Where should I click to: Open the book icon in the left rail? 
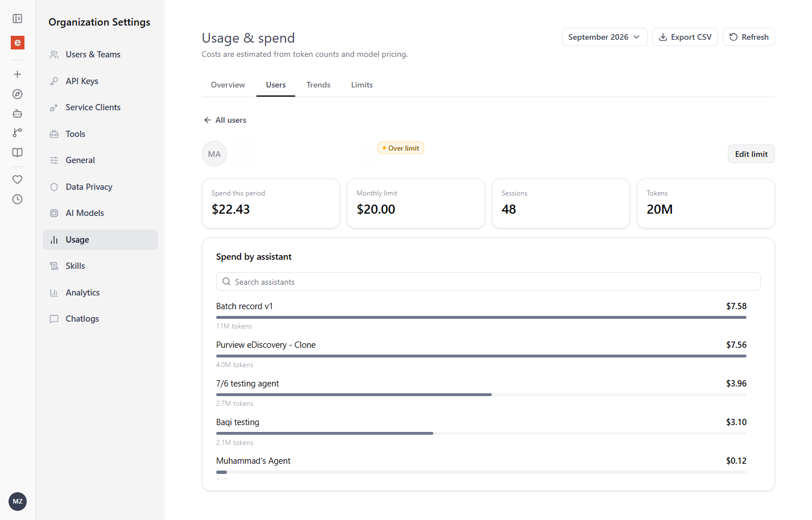point(18,152)
